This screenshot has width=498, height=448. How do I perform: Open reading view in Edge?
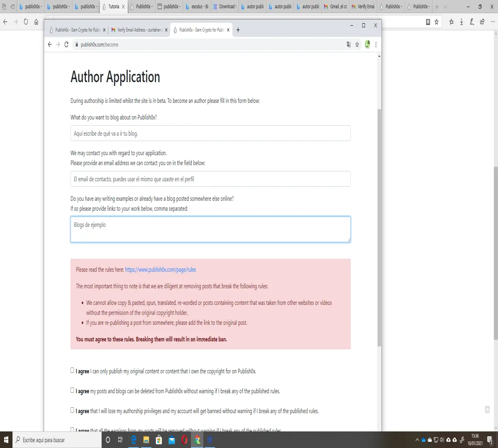[428, 22]
